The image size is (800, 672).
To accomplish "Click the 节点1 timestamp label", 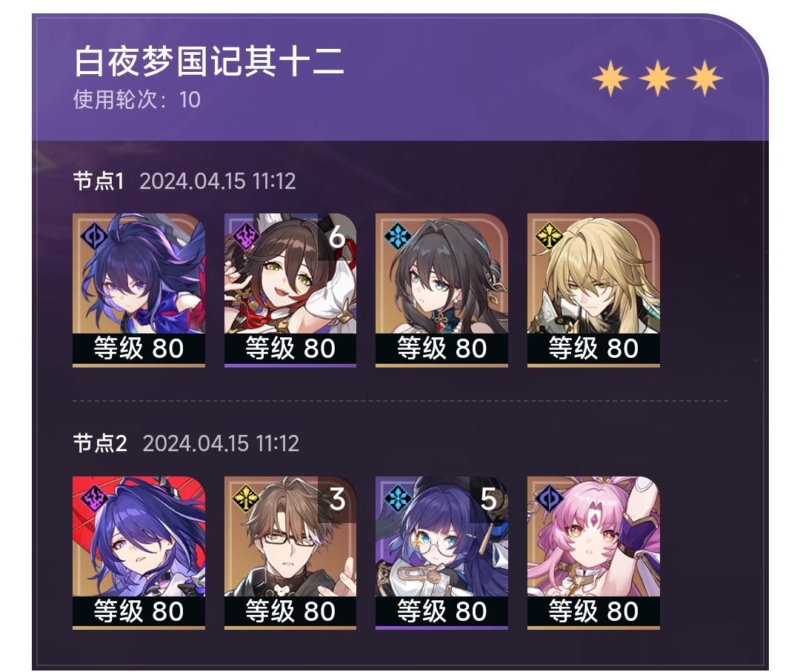I will (218, 181).
